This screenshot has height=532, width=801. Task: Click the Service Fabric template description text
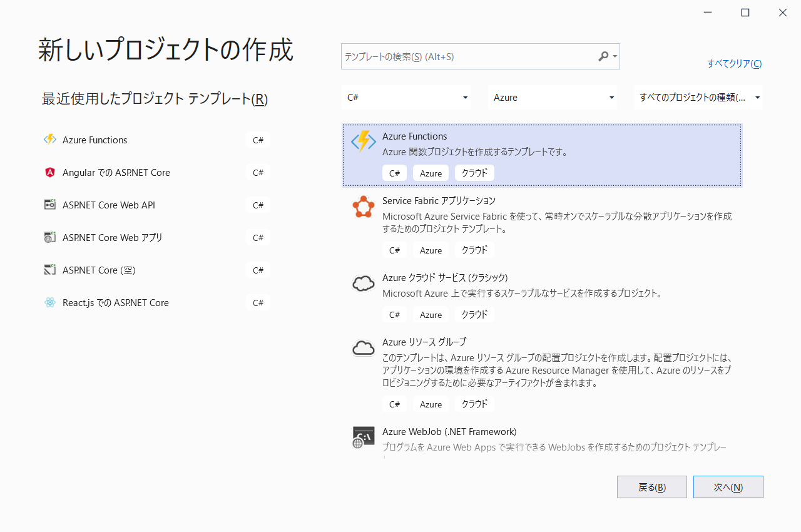[557, 223]
